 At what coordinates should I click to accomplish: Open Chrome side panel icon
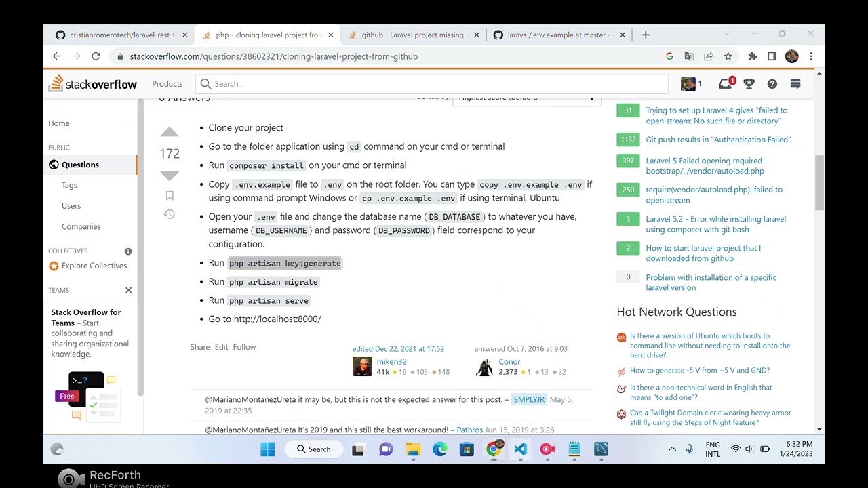772,56
